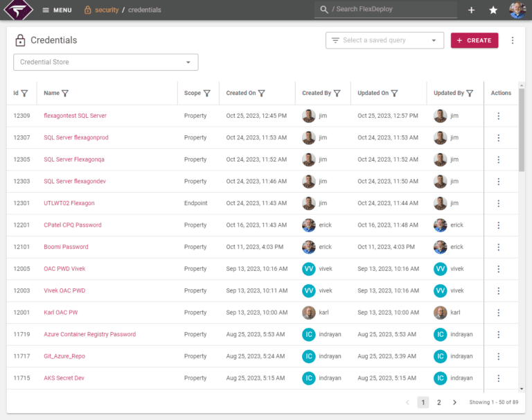Open actions menu for UTLWT02 Flexagon row
The height and width of the screenshot is (420, 532).
pos(499,203)
